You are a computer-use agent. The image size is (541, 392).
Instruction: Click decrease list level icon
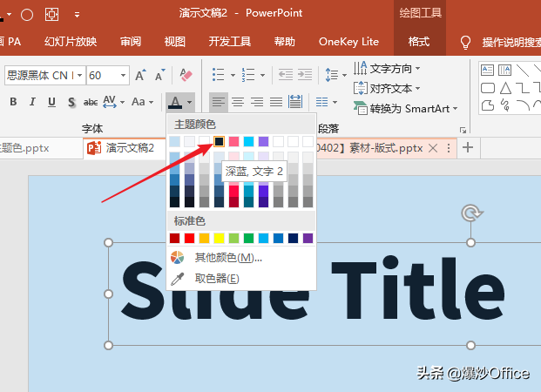click(286, 75)
